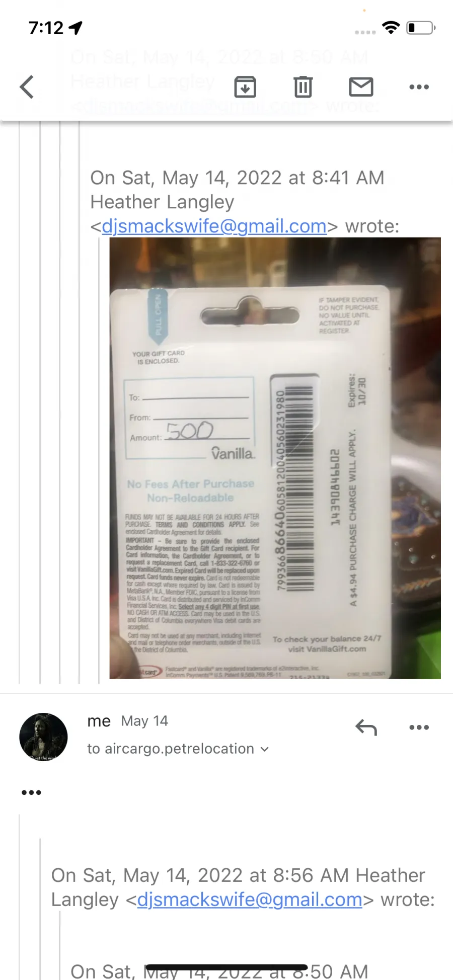Open djsmackswife@gmail.com link in the 8:56 AM quote

250,900
